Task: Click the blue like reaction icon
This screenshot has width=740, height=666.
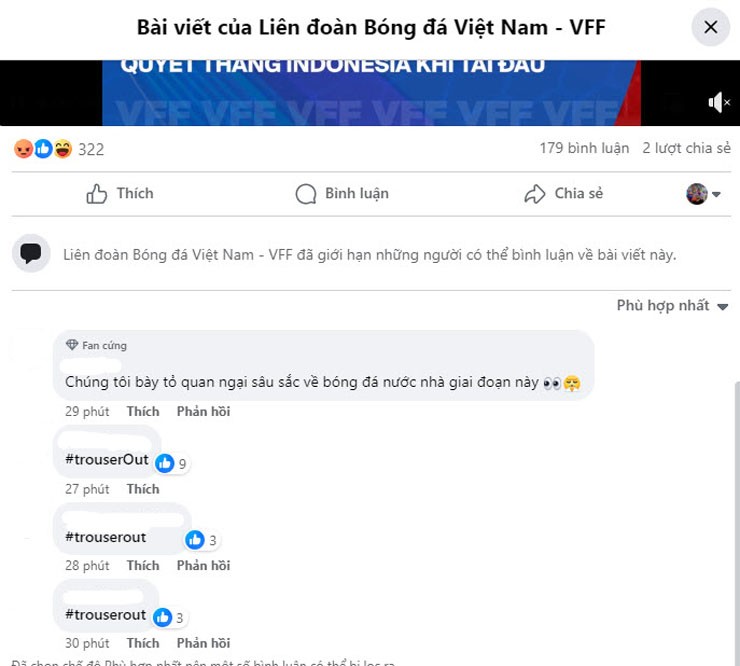Action: point(43,149)
